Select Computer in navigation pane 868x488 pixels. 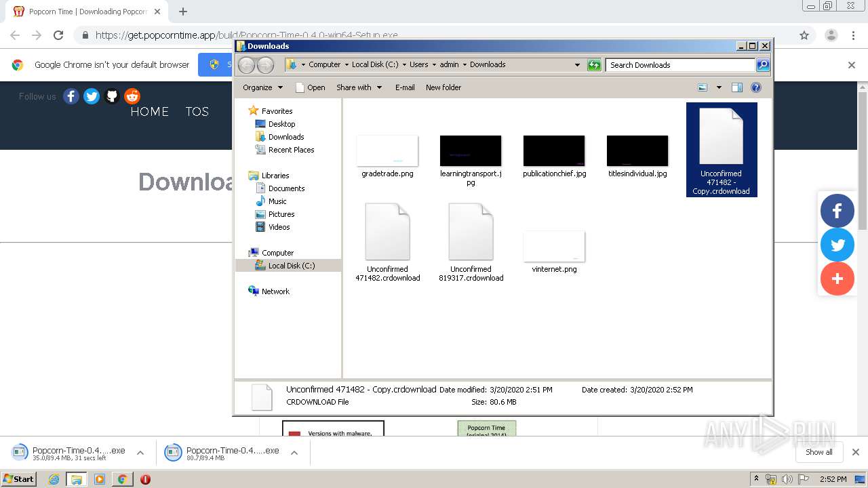point(271,253)
